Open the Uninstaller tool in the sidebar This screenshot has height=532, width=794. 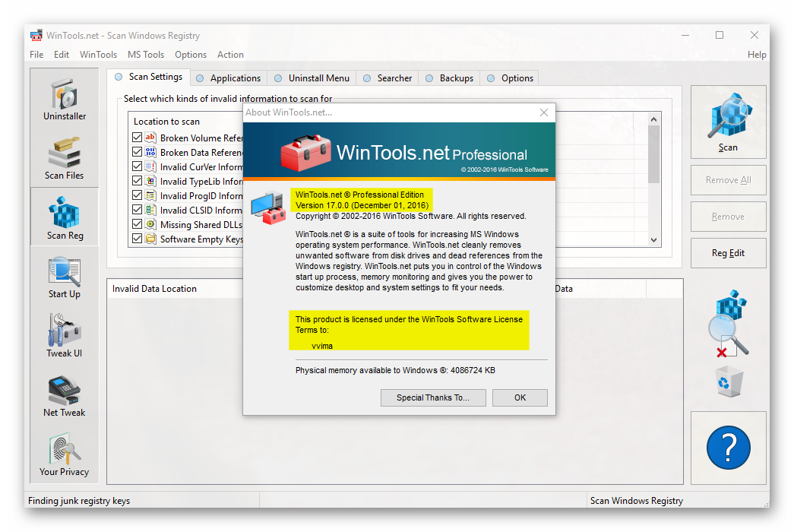tap(65, 100)
